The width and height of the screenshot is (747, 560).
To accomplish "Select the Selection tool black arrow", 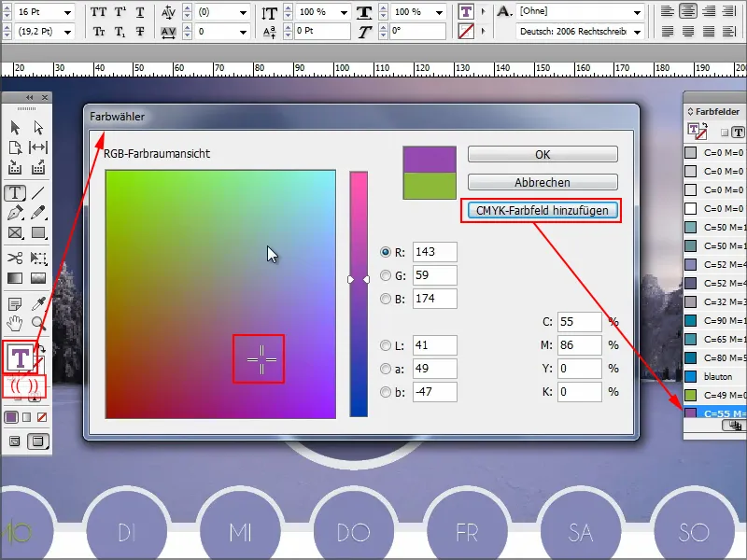I will [15, 128].
